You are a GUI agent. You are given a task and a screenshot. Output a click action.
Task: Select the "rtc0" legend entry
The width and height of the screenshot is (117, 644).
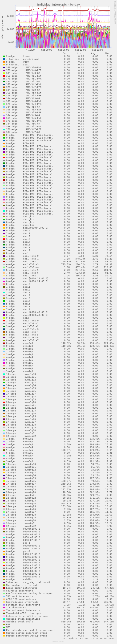(26, 62)
